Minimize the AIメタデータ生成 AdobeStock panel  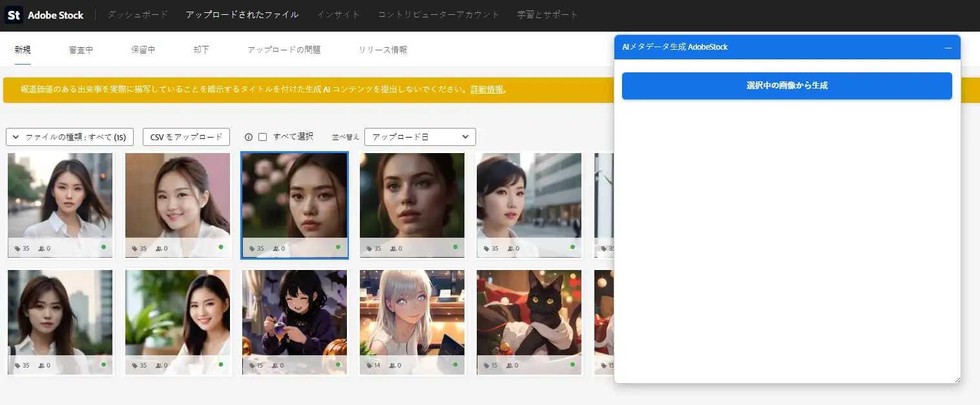coord(948,47)
